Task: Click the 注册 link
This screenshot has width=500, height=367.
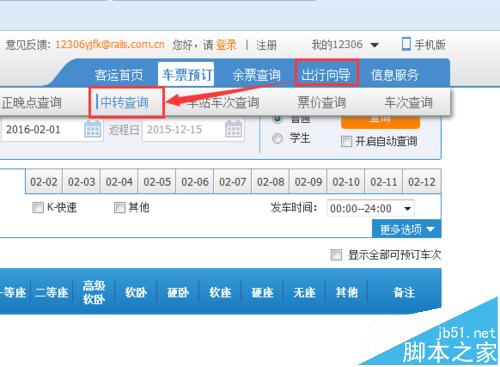Action: click(266, 45)
